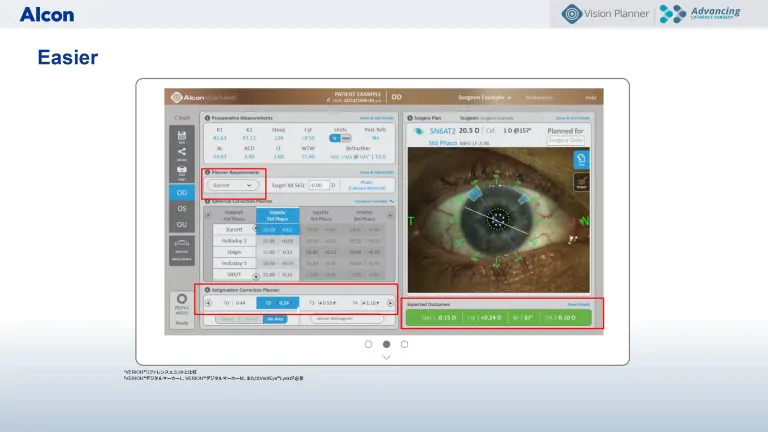Open View & Edit Details for Planner Requirements
This screenshot has width=768, height=432.
coord(376,172)
